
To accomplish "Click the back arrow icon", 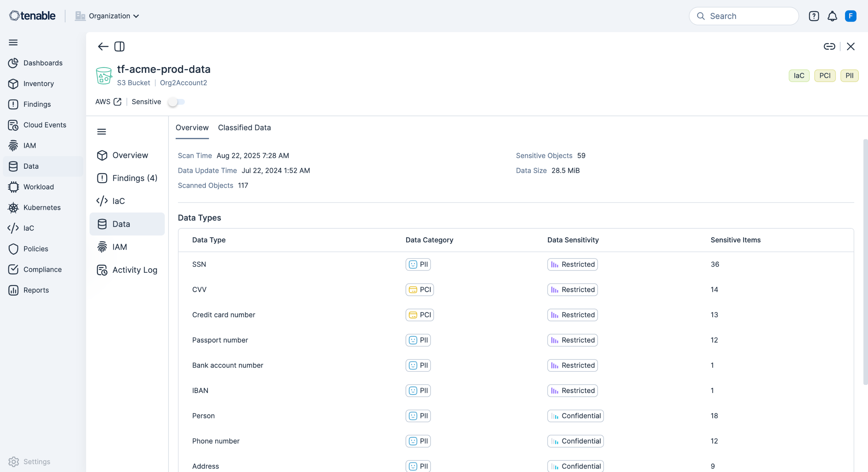I will click(x=103, y=46).
